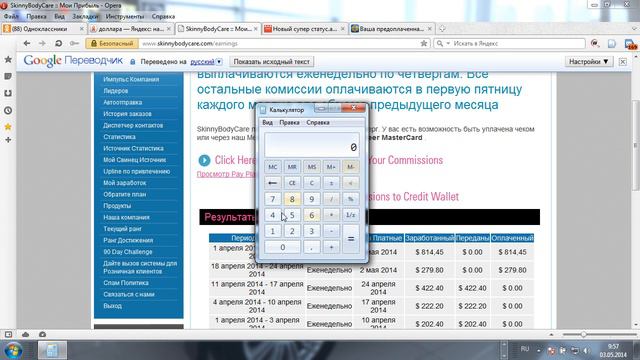
Task: Reload the page with the refresh icon
Action: [x=58, y=43]
